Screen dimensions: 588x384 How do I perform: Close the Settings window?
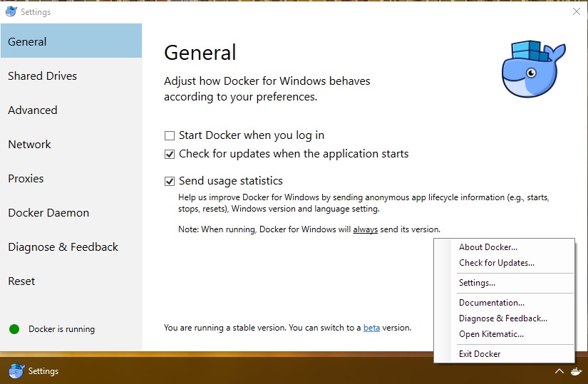click(x=577, y=11)
